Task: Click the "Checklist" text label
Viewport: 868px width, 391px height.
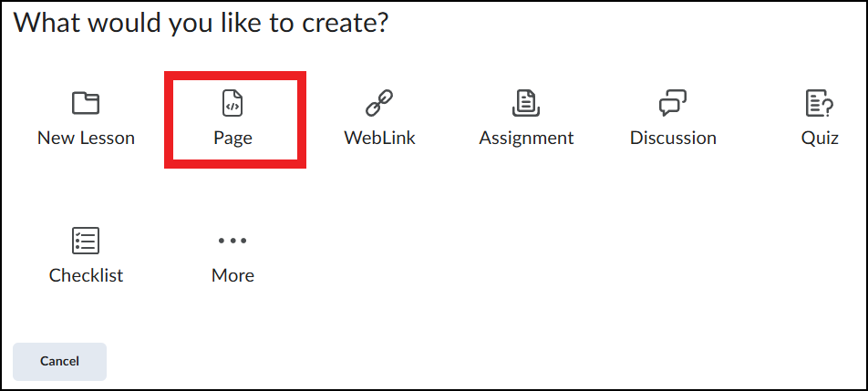Action: 86,275
